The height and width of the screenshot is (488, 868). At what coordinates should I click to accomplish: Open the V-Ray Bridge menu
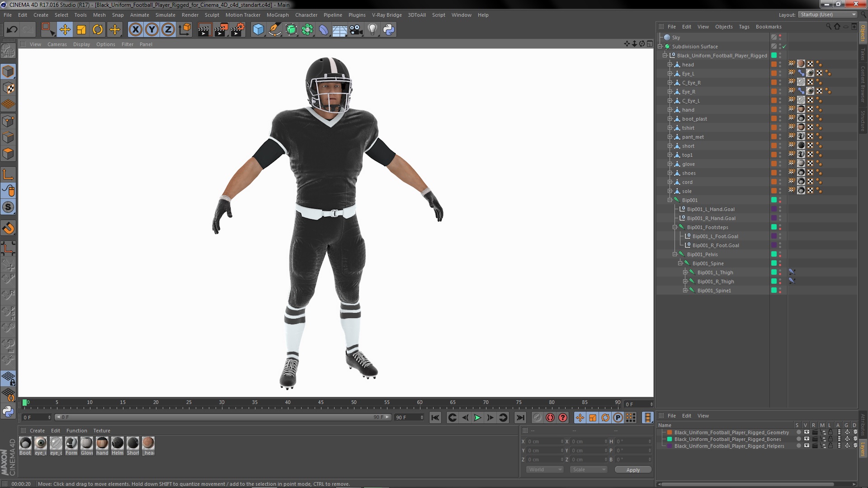387,15
